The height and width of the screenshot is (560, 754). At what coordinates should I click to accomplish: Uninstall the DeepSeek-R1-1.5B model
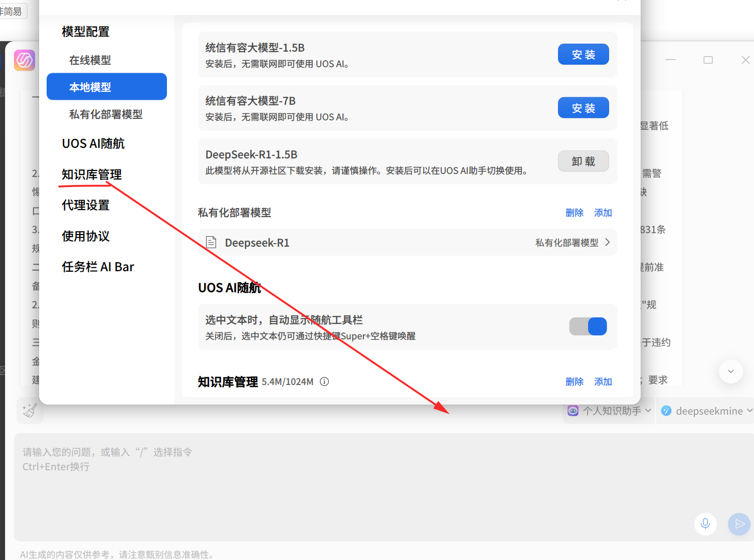(584, 161)
